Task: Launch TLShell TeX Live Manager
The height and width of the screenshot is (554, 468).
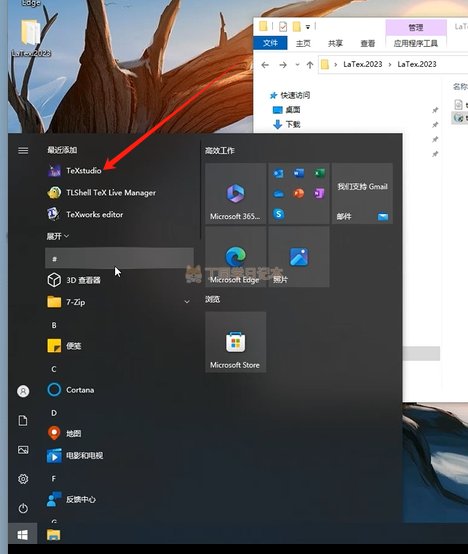Action: pos(102,193)
